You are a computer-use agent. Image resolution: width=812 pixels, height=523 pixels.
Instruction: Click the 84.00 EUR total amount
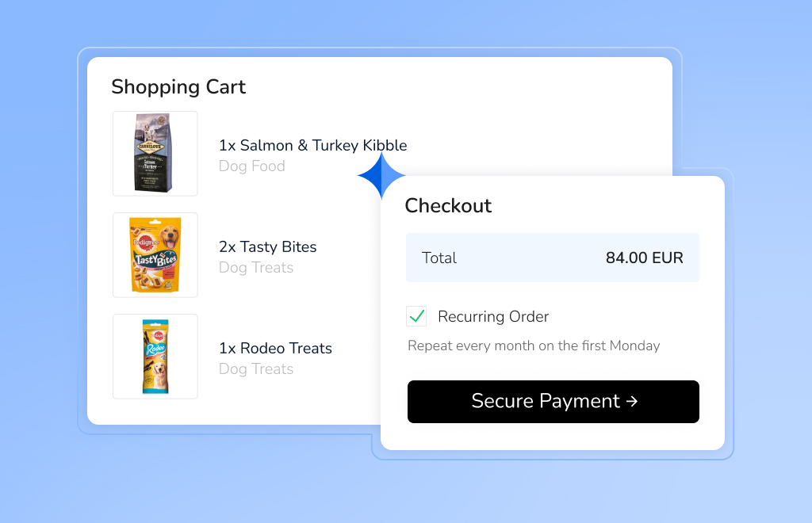point(644,258)
